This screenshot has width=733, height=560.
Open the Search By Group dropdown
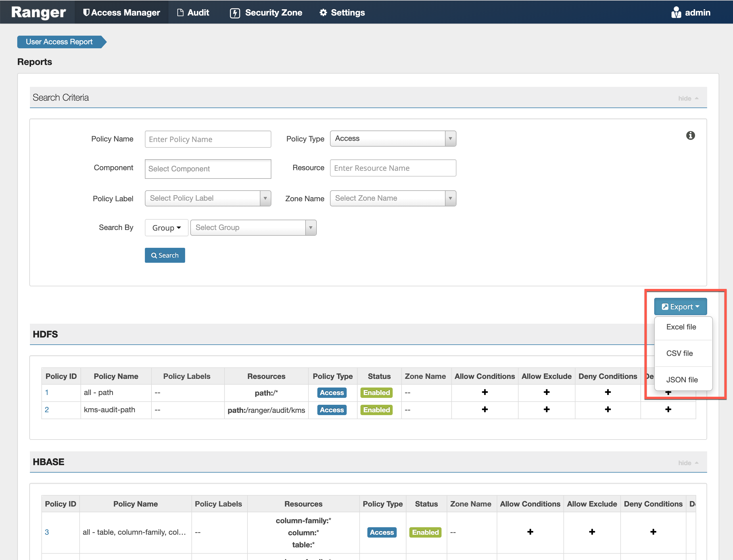[166, 228]
